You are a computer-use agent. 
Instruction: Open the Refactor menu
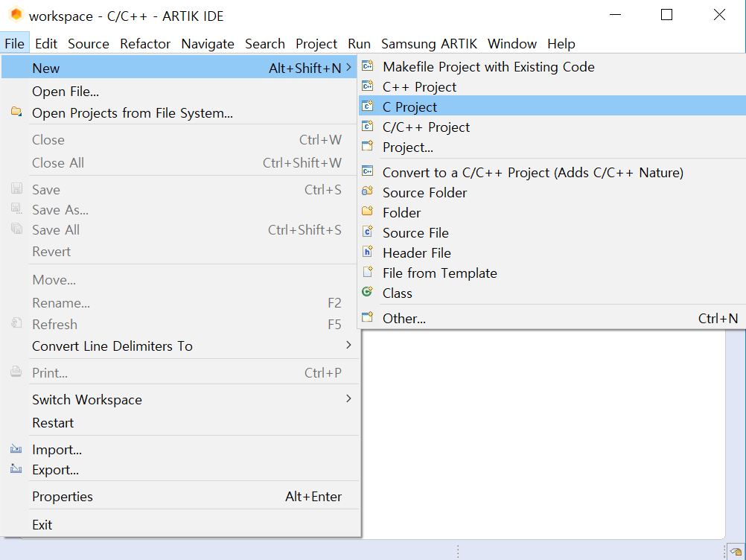145,44
